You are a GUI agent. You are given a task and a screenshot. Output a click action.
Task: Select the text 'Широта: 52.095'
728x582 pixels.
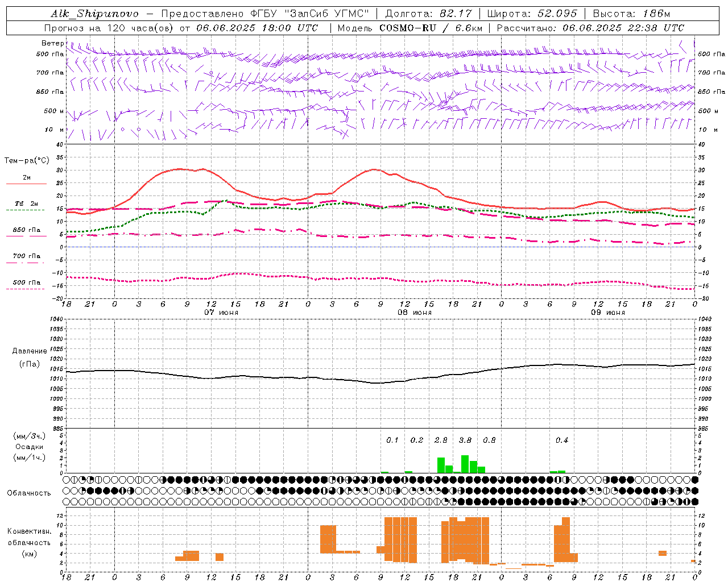[532, 14]
